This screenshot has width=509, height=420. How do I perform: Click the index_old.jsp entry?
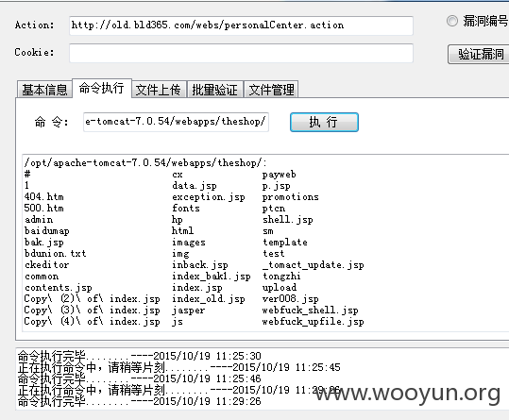(x=209, y=299)
